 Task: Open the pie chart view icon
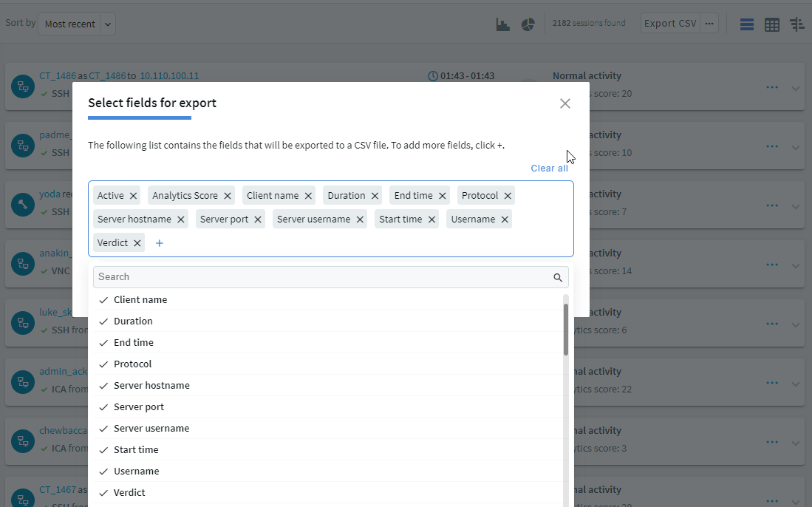(528, 24)
